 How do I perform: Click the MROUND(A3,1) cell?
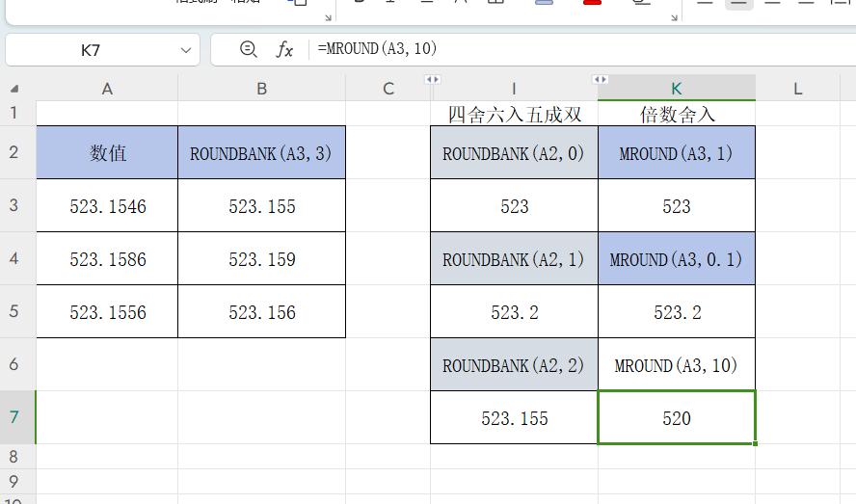(x=677, y=152)
